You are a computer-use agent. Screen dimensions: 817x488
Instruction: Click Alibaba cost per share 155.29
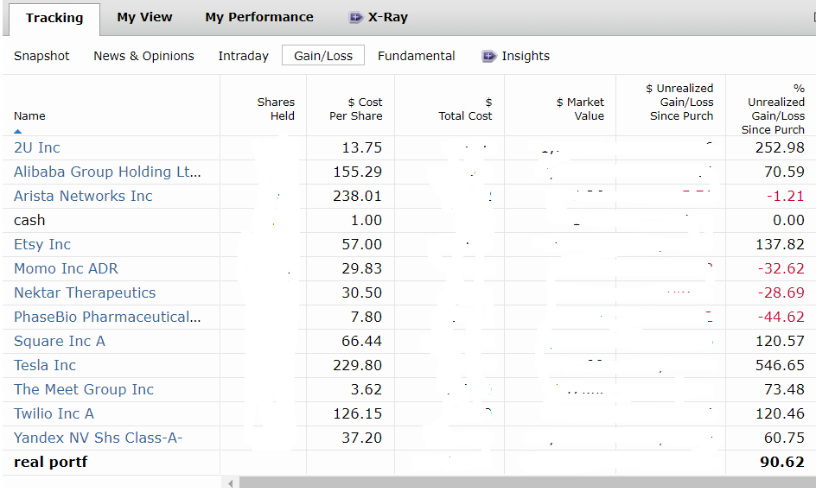click(x=357, y=172)
